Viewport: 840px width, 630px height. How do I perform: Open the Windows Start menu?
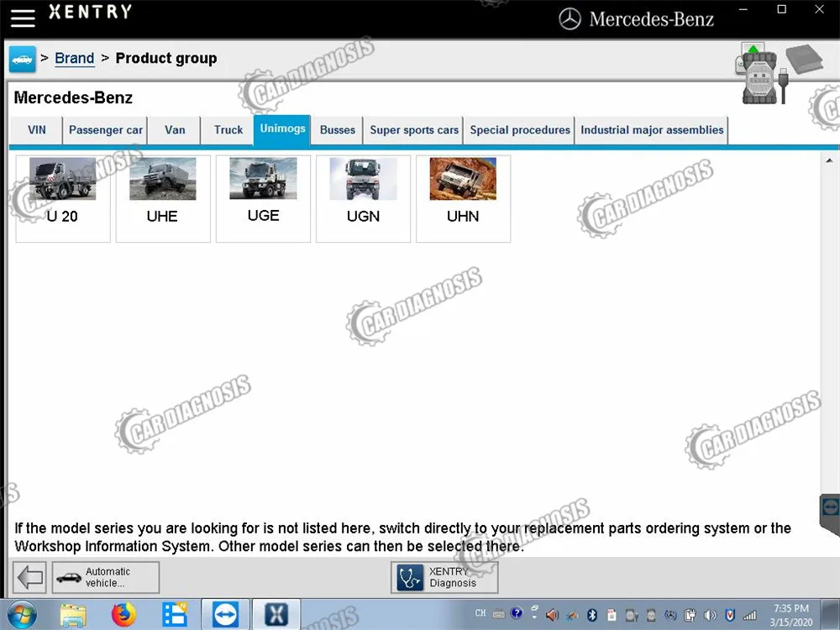click(21, 614)
